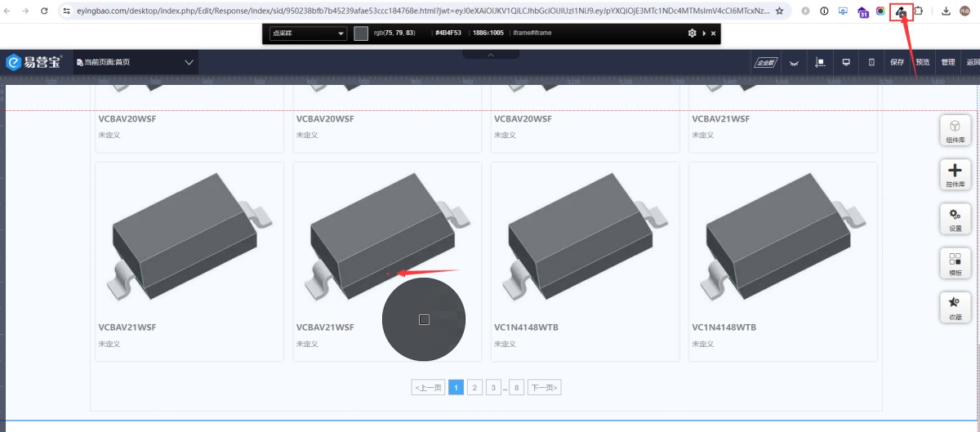The image size is (980, 432).
Task: Click the color picker extension icon
Action: coord(901,12)
